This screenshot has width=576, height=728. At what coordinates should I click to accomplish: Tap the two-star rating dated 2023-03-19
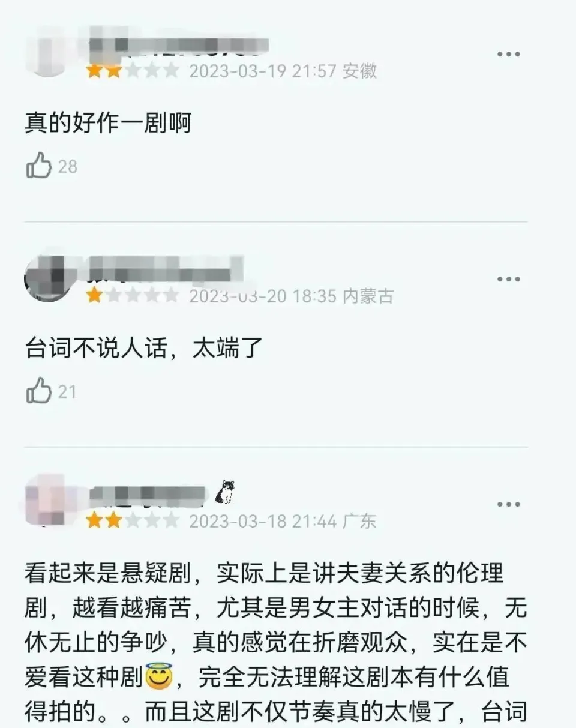133,71
